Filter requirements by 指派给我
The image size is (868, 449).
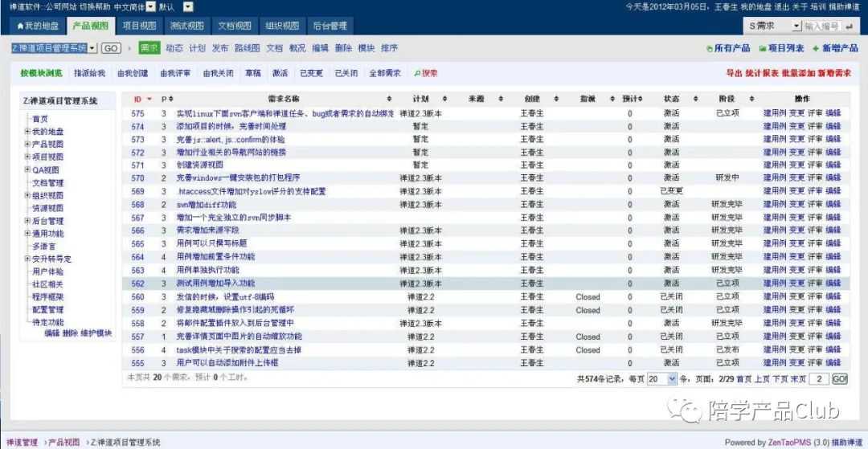pos(89,73)
